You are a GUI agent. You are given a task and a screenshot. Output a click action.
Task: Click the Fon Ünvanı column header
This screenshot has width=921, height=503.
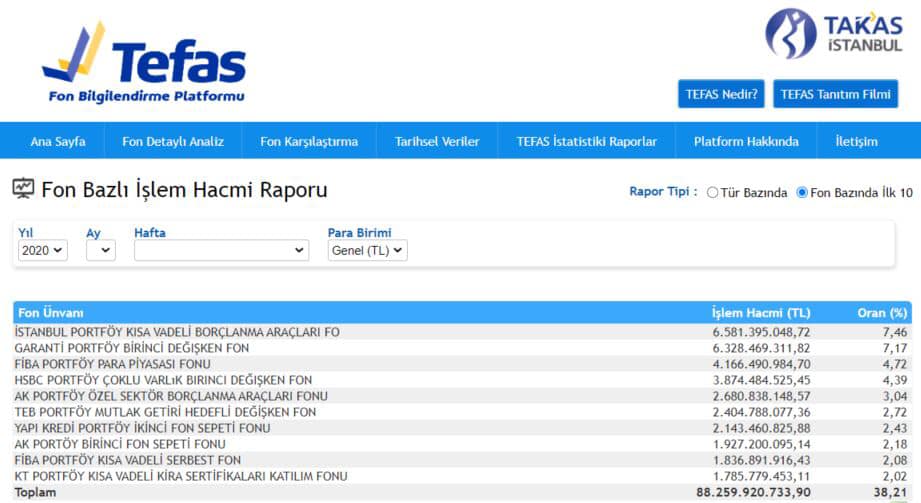tap(51, 313)
